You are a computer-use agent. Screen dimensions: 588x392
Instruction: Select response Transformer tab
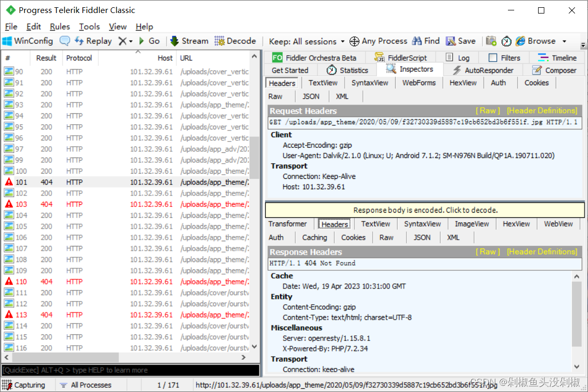(288, 224)
